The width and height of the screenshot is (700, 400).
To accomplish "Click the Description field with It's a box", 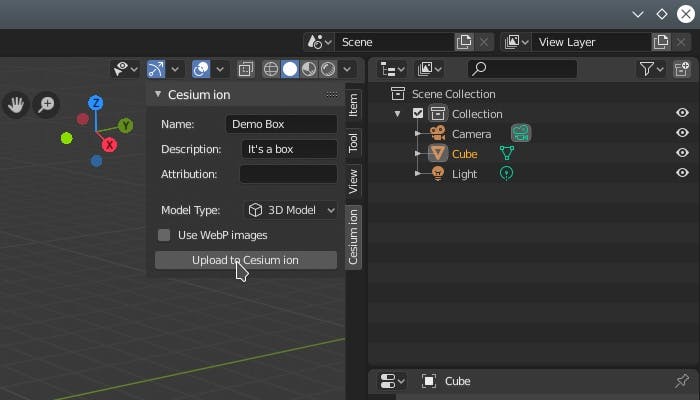I will [x=289, y=149].
